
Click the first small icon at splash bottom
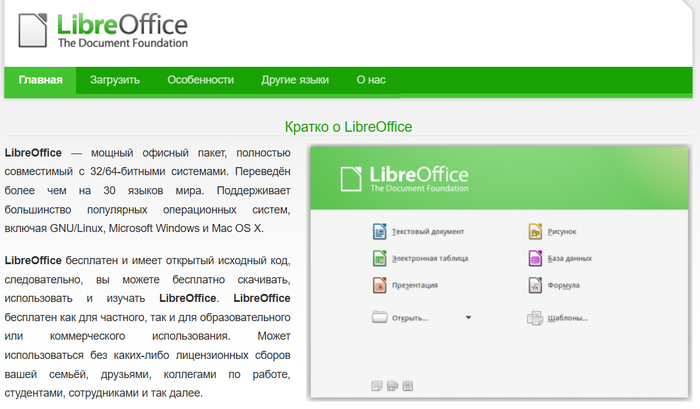377,386
